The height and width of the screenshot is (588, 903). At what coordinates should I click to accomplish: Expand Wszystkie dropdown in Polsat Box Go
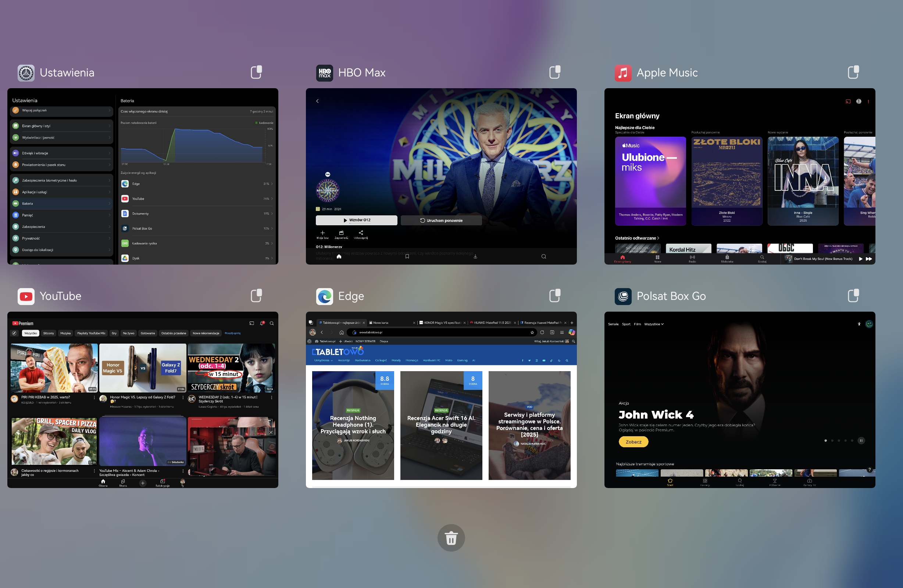point(654,324)
